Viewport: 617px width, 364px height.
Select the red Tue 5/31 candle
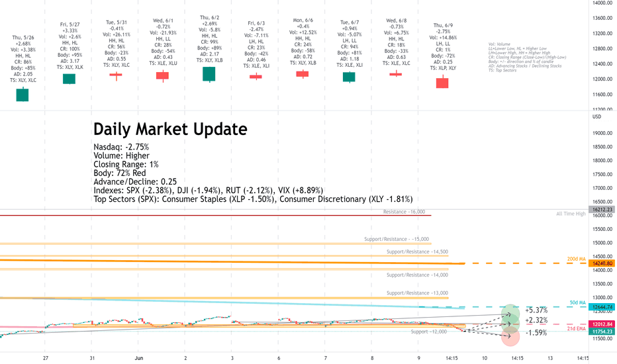[x=116, y=75]
